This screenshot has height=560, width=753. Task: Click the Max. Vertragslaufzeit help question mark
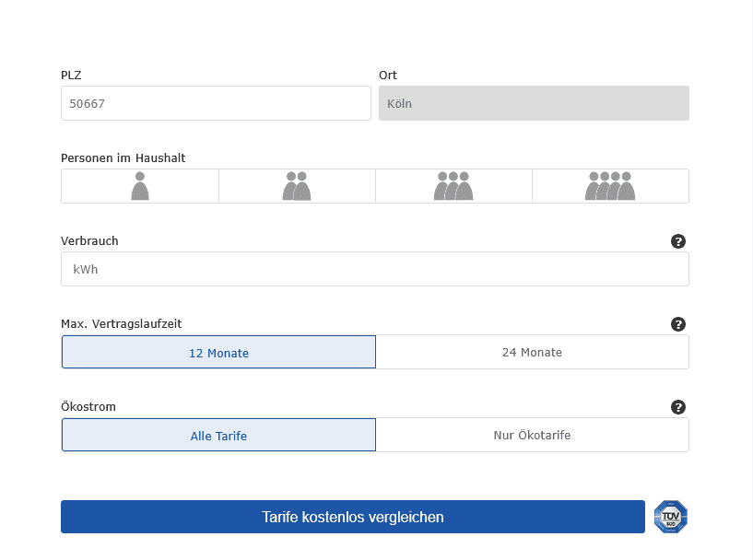coord(678,324)
